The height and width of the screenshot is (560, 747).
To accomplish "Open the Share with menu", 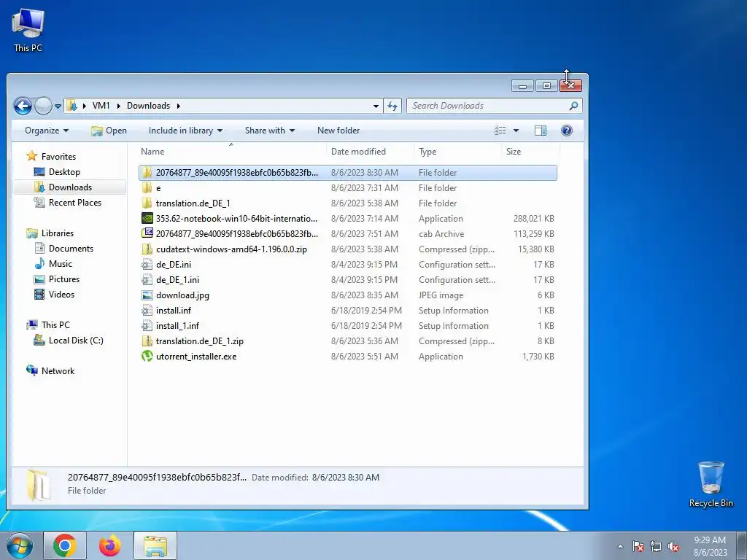I will pyautogui.click(x=270, y=131).
